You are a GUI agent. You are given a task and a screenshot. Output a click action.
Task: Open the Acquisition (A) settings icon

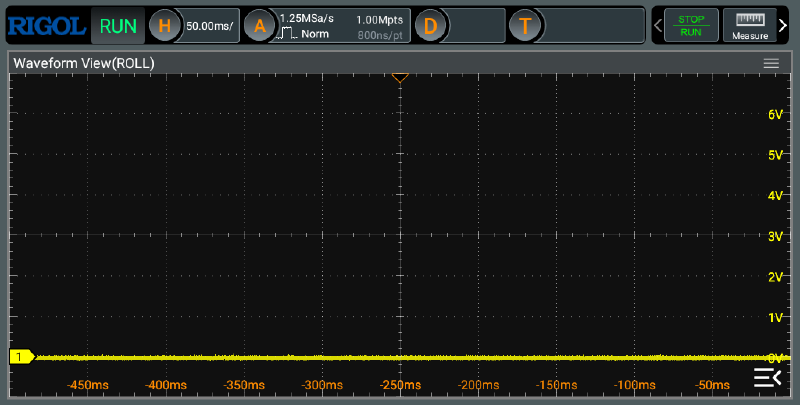[x=260, y=26]
